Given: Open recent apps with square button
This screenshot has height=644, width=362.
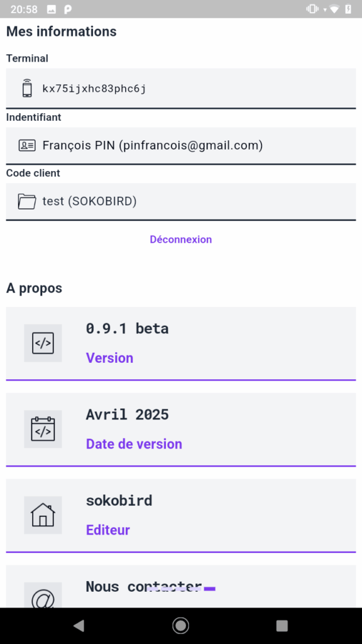Looking at the screenshot, I should pos(282,626).
